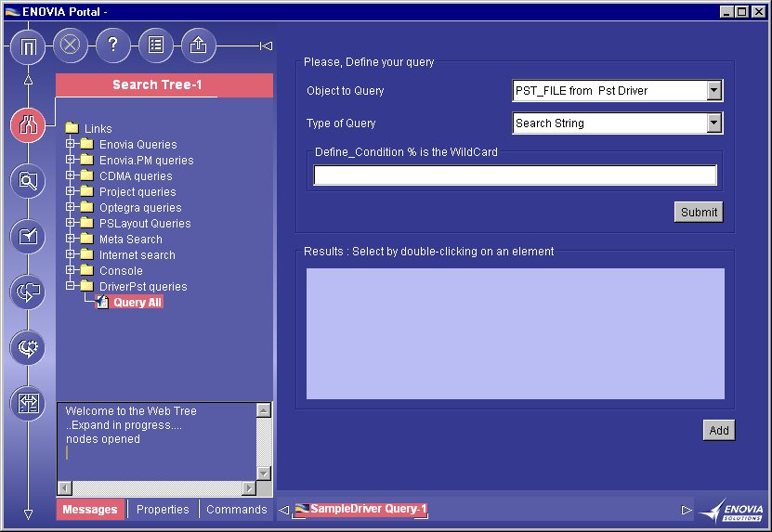Click the list document toolbar icon
Screen dimensions: 772x532
point(156,45)
